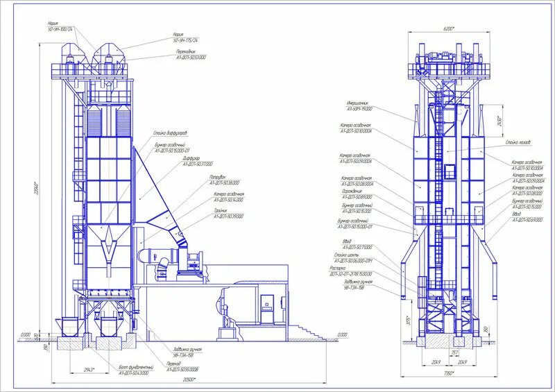Click the '6200*' width dimension
The image size is (555, 392).
(x=448, y=29)
